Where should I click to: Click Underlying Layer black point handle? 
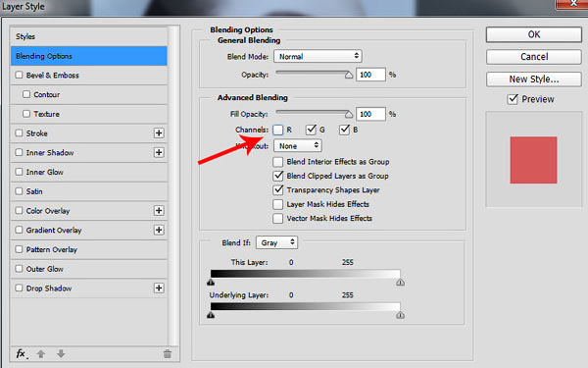pos(211,315)
